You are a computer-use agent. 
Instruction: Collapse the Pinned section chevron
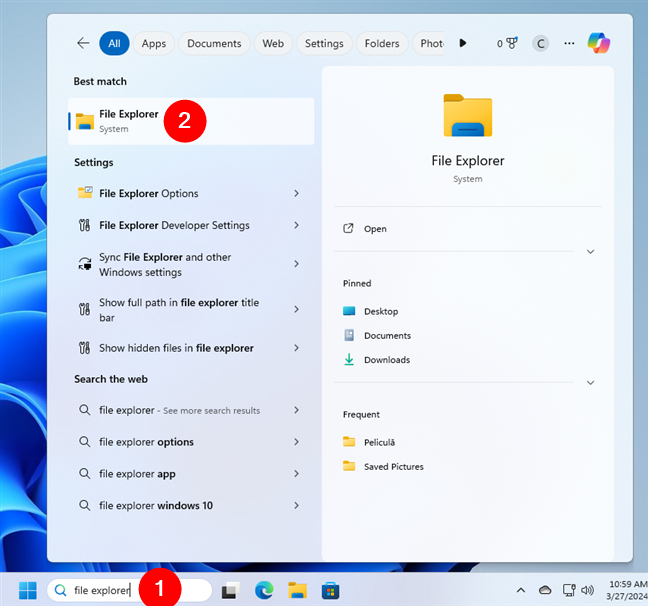(591, 383)
